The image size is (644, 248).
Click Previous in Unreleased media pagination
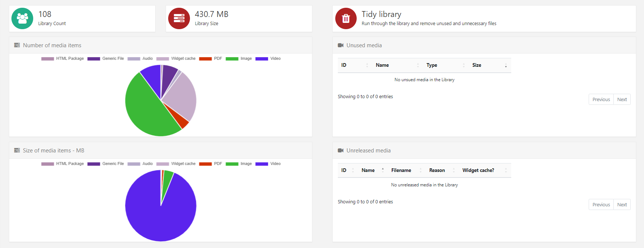click(x=601, y=205)
